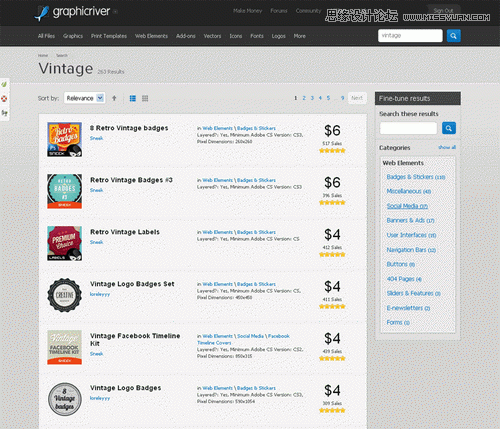Go to results page 2
This screenshot has width=500, height=429.
[304, 98]
